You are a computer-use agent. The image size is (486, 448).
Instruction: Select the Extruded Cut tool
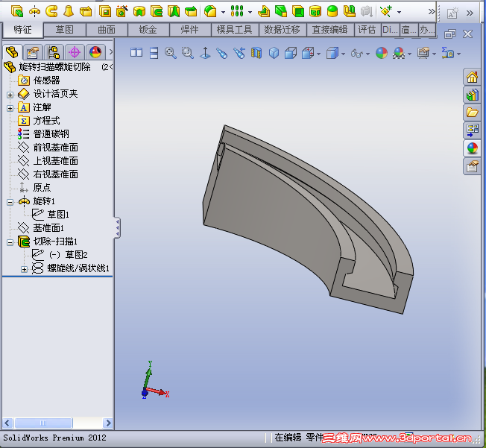coord(105,11)
